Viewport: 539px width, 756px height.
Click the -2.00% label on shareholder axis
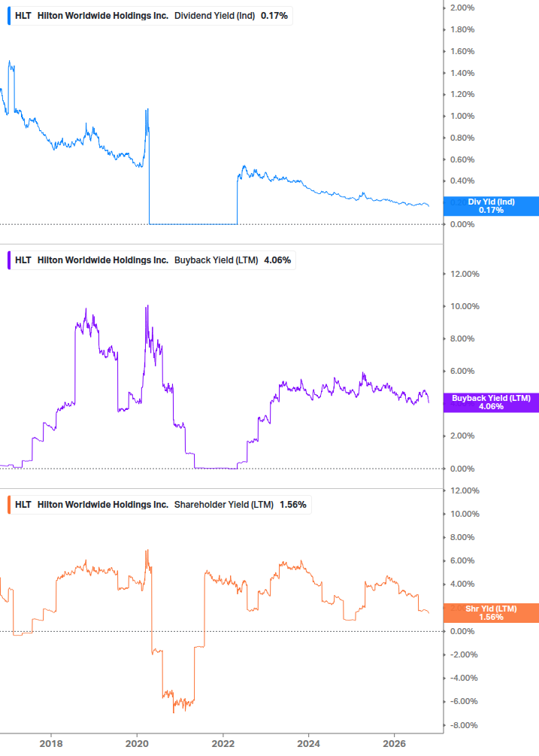coord(464,654)
